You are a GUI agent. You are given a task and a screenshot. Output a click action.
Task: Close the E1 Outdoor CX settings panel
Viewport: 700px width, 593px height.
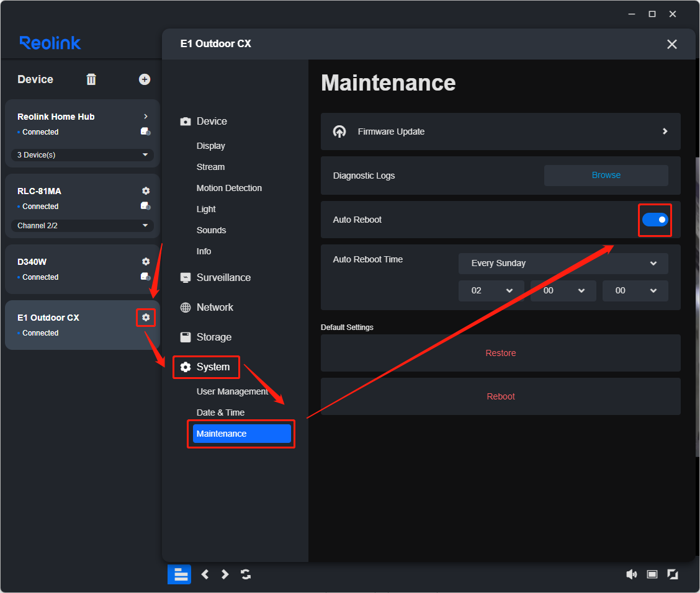coord(672,44)
